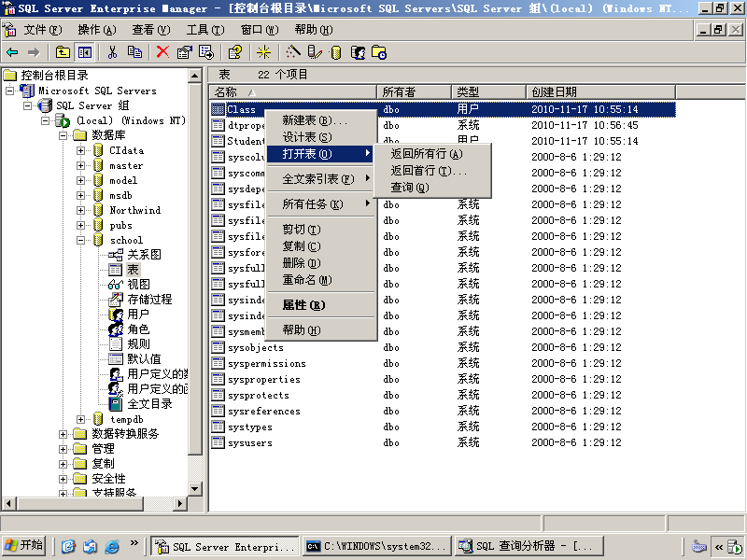Select 属性(R) in context menu
The width and height of the screenshot is (747, 560).
pos(321,305)
